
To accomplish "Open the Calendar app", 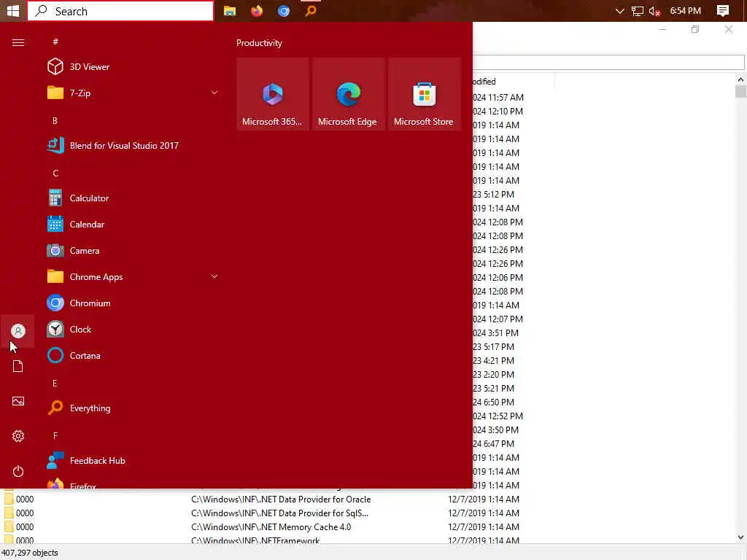I will click(133, 225).
